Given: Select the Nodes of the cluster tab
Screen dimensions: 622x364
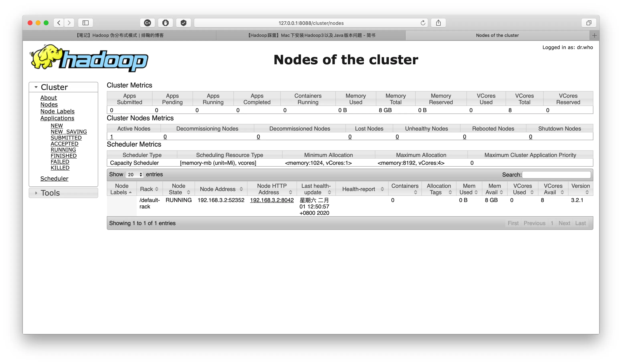Looking at the screenshot, I should click(x=497, y=35).
